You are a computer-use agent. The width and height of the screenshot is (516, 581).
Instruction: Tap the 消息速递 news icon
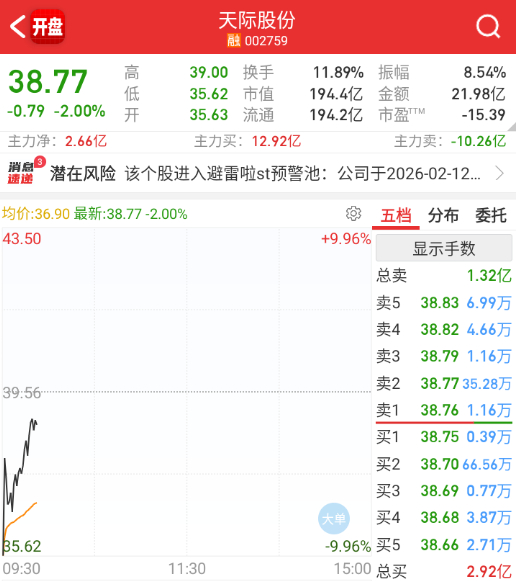pyautogui.click(x=21, y=173)
